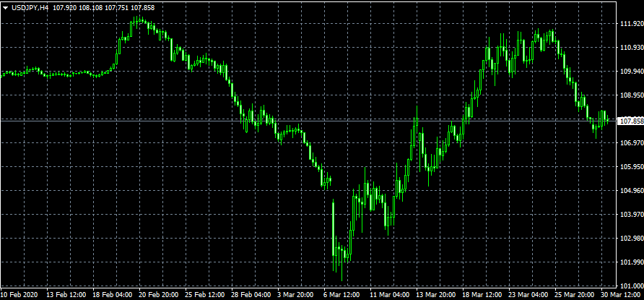The width and height of the screenshot is (644, 300).
Task: Click the 23 Mar 04:00 time label
Action: pos(529,295)
